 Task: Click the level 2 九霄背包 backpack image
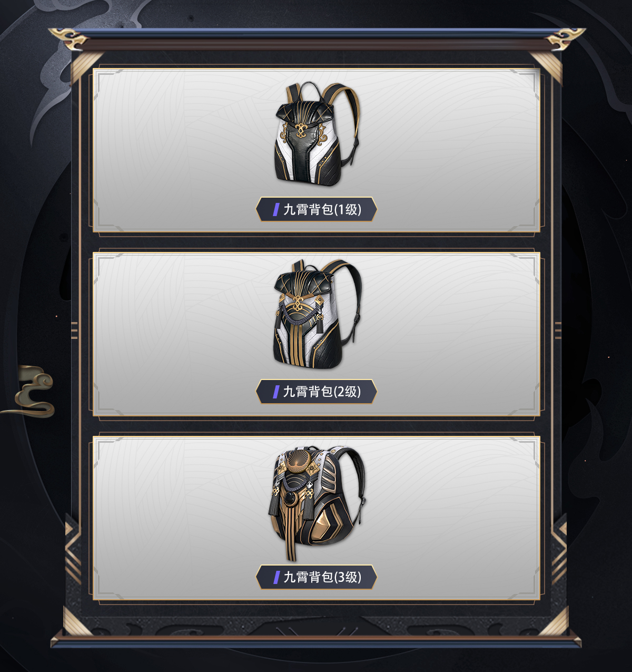tap(317, 314)
